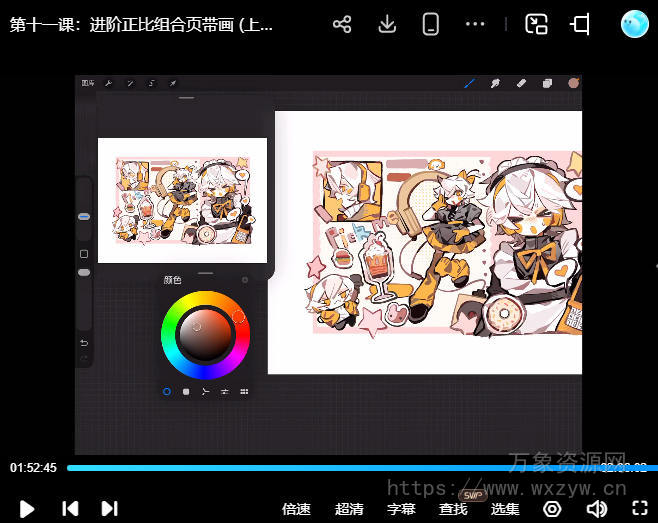Click the user avatar in the top right
The height and width of the screenshot is (523, 658).
[635, 24]
